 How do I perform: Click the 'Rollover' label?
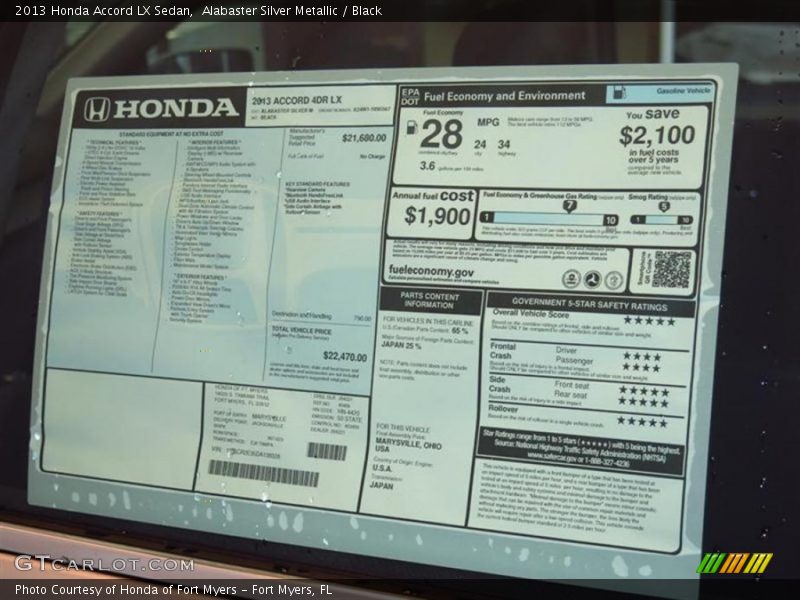pyautogui.click(x=503, y=409)
